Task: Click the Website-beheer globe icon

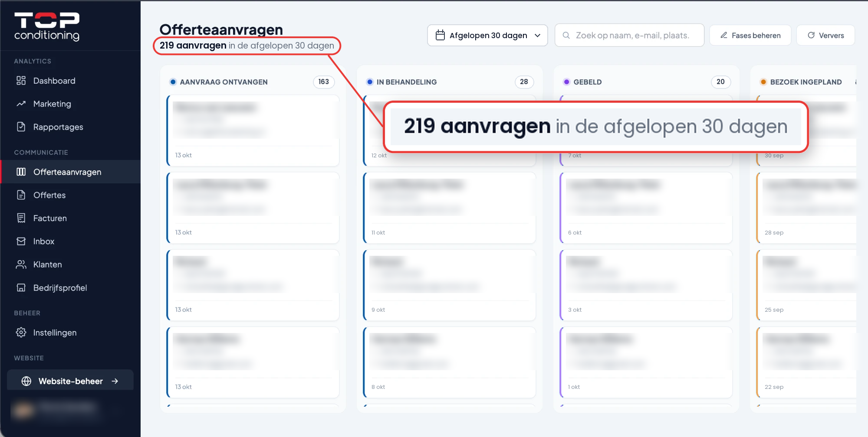Action: (x=26, y=381)
